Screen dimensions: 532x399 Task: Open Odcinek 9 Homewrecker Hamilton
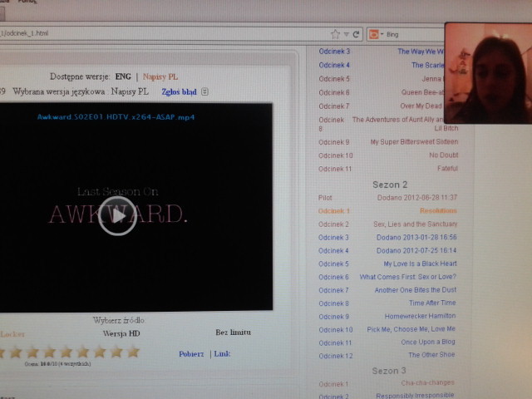coord(387,316)
